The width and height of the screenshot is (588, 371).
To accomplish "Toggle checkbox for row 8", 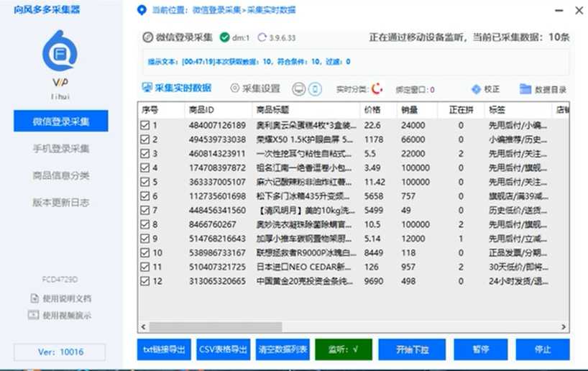I will 144,225.
